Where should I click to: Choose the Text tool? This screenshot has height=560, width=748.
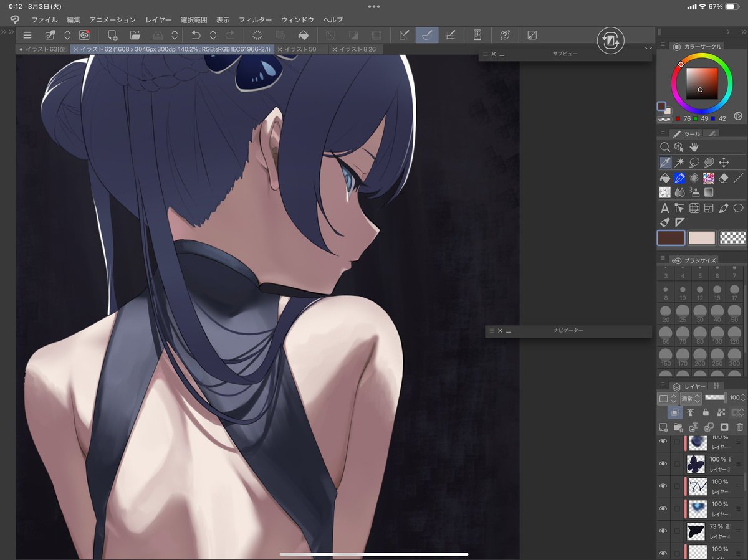pos(665,208)
